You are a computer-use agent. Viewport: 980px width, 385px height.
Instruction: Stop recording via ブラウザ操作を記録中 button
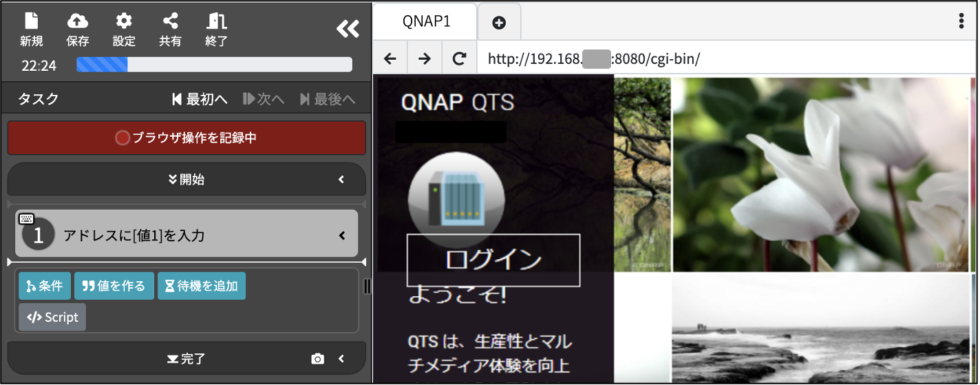pyautogui.click(x=187, y=137)
